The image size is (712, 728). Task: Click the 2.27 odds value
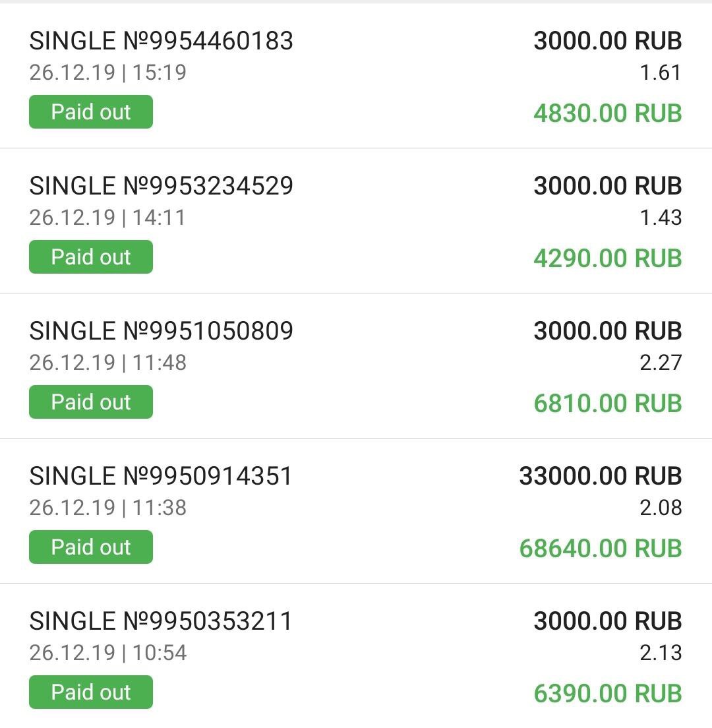click(x=661, y=363)
